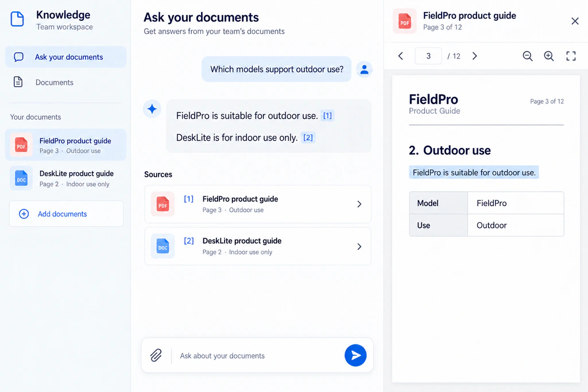This screenshot has height=392, width=588.
Task: Click the user avatar icon beside the question
Action: 364,69
